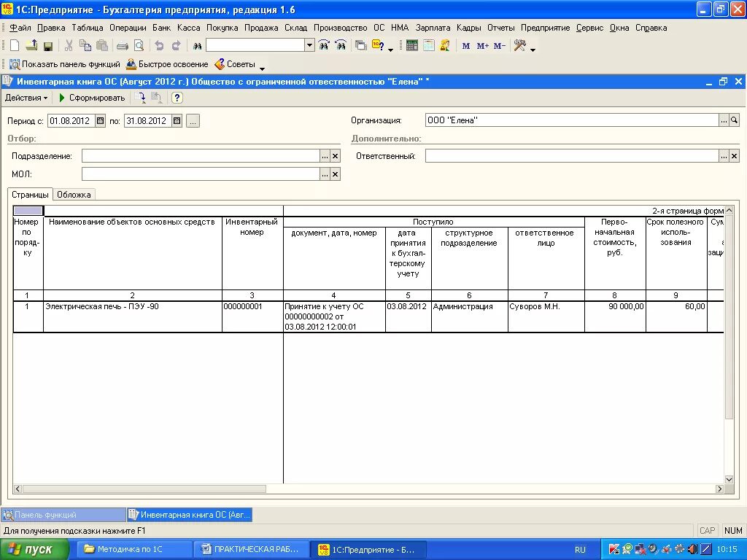Viewport: 747px width, 560px height.
Task: Open Print preview magnifier icon
Action: point(139,46)
